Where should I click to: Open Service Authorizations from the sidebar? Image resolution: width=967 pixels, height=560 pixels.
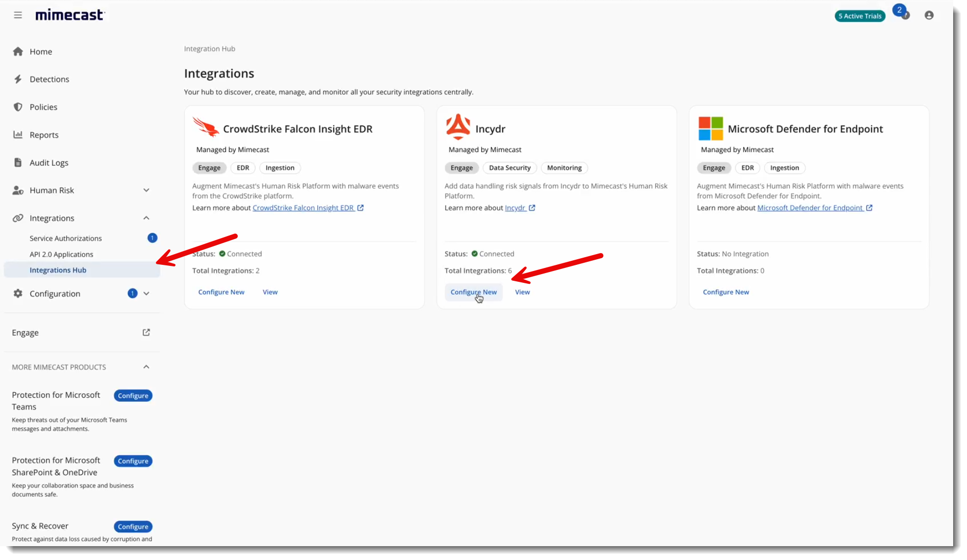pos(66,238)
